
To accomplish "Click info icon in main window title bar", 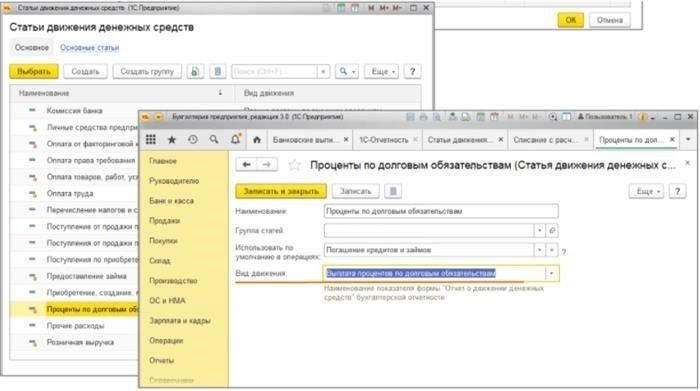I will pos(643,117).
